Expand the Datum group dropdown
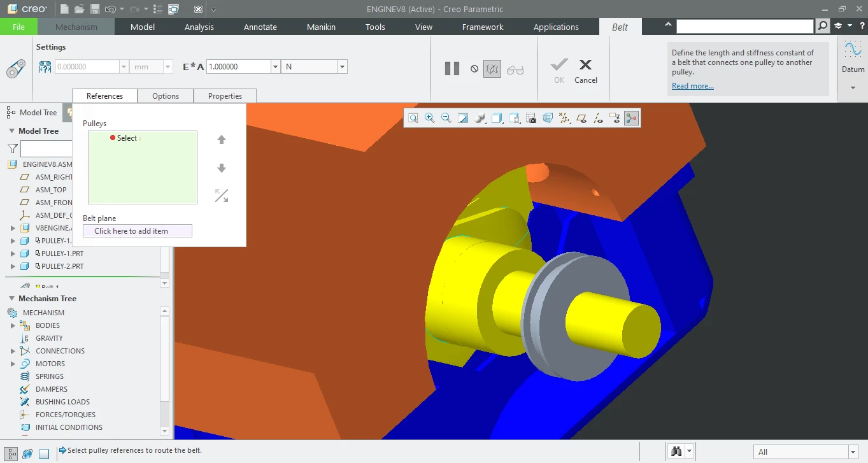 853,88
